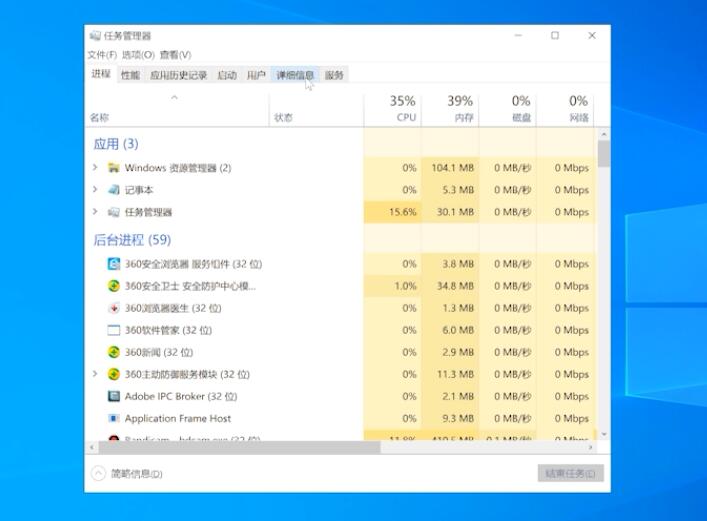Click the horizontal scrollbar thumb
Image resolution: width=707 pixels, height=521 pixels.
(239, 447)
